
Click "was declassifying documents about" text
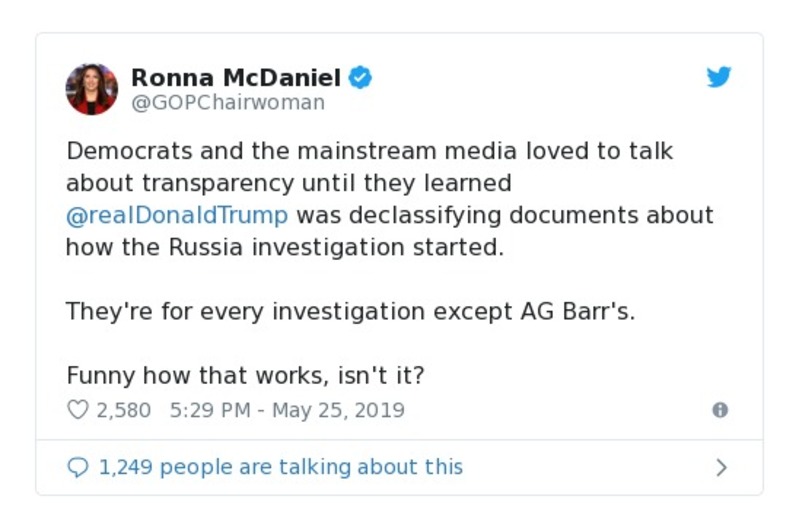point(505,215)
